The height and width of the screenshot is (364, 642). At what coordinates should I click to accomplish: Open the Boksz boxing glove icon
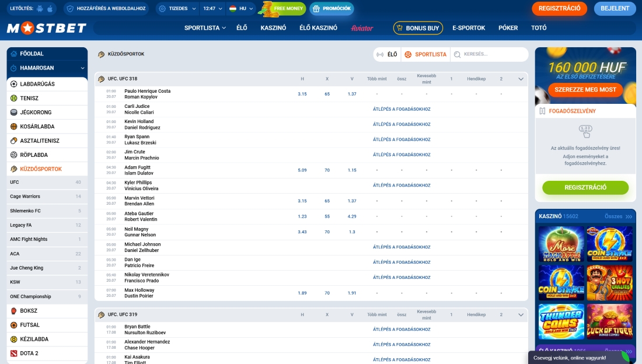point(13,311)
